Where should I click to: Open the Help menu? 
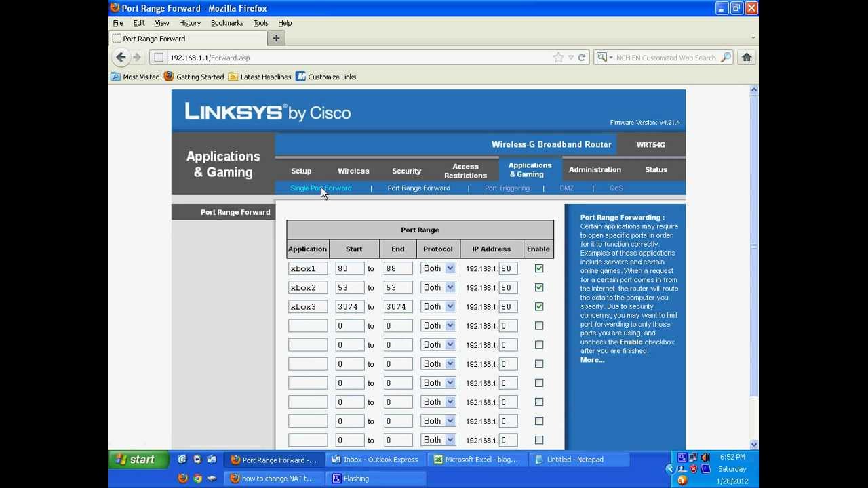click(x=285, y=23)
